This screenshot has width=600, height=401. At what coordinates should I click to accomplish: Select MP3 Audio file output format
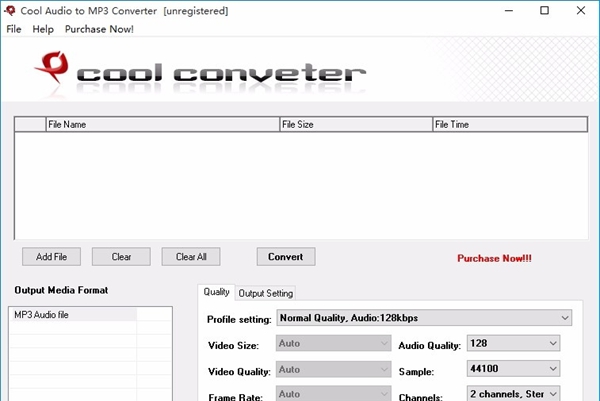[x=73, y=315]
